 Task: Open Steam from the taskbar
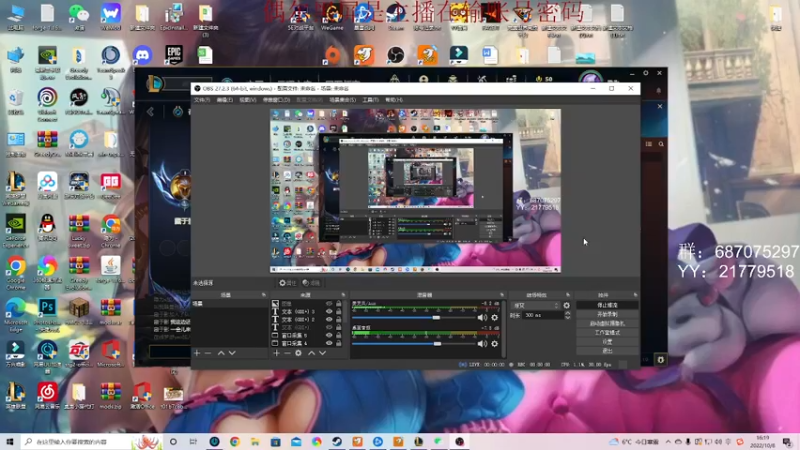(337, 441)
